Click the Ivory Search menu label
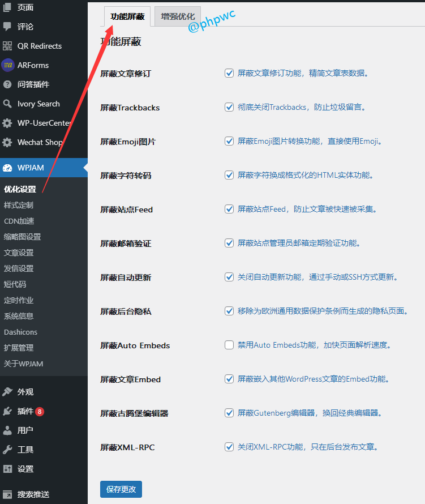 (x=38, y=104)
